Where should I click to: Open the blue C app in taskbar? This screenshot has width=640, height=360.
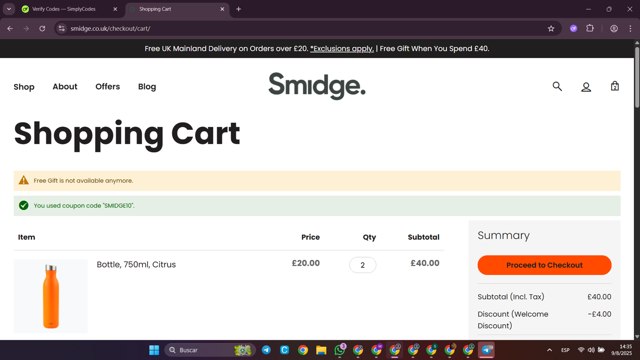(x=284, y=350)
